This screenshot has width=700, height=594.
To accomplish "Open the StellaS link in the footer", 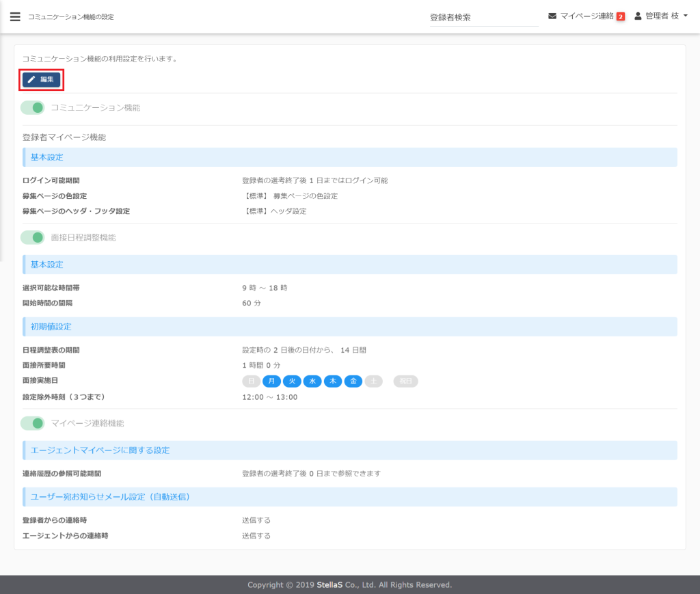I will click(x=332, y=585).
